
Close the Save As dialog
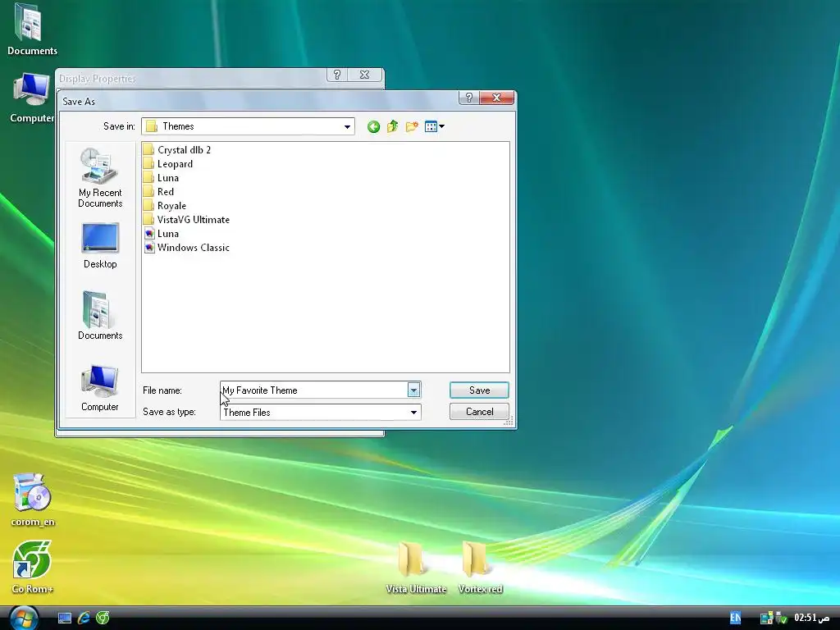[x=496, y=98]
